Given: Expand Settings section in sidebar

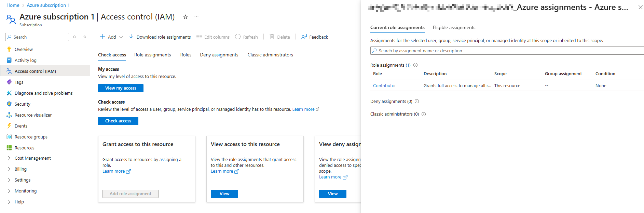Looking at the screenshot, I should [9, 180].
